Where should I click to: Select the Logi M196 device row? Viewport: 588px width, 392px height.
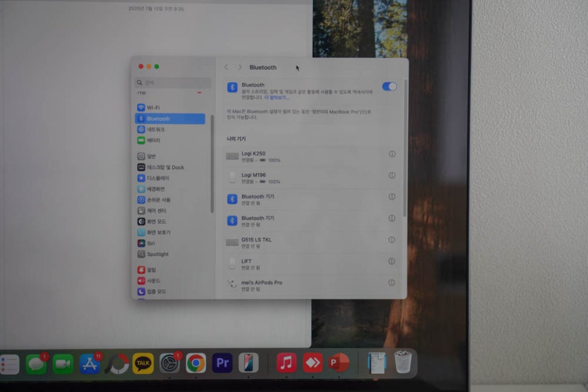pyautogui.click(x=311, y=178)
